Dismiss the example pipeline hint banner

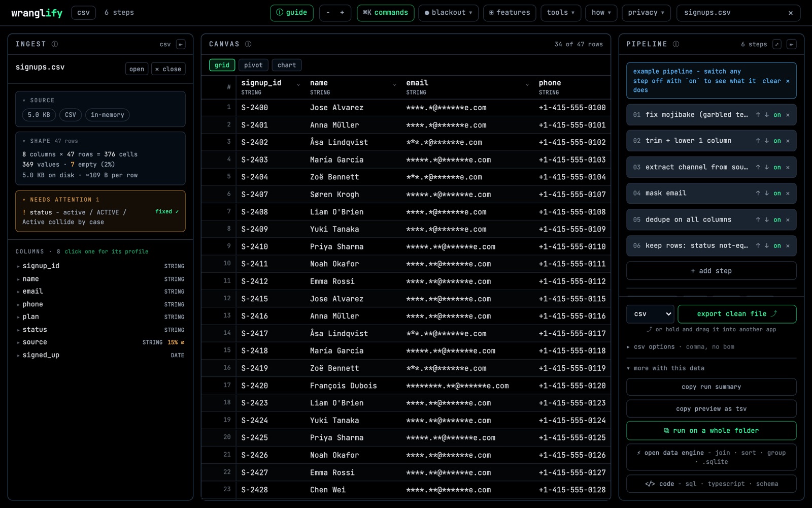(788, 81)
